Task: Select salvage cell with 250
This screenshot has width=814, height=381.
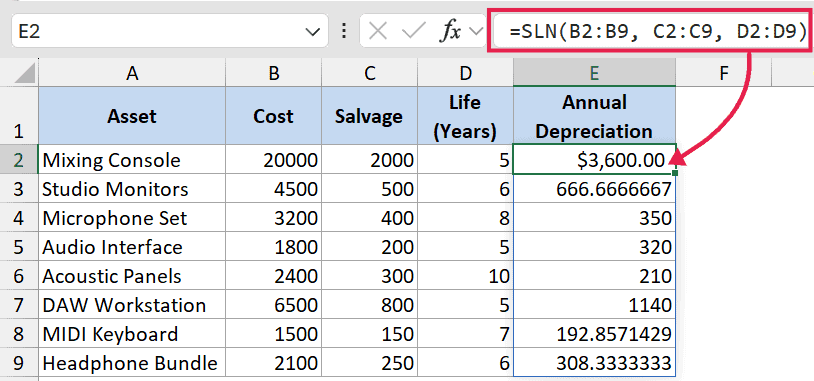Action: point(369,362)
